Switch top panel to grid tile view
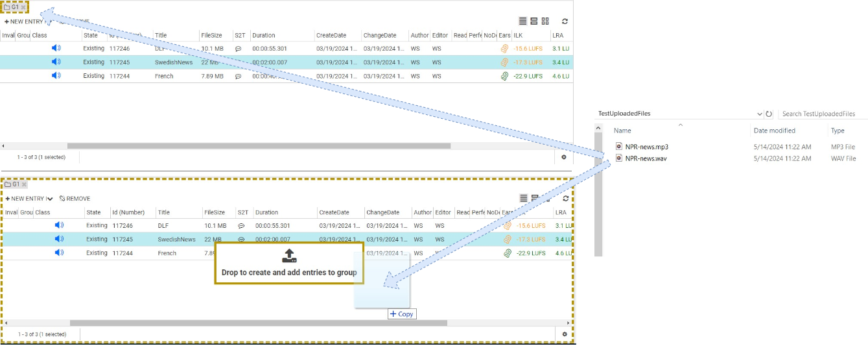This screenshot has width=868, height=346. pos(545,21)
